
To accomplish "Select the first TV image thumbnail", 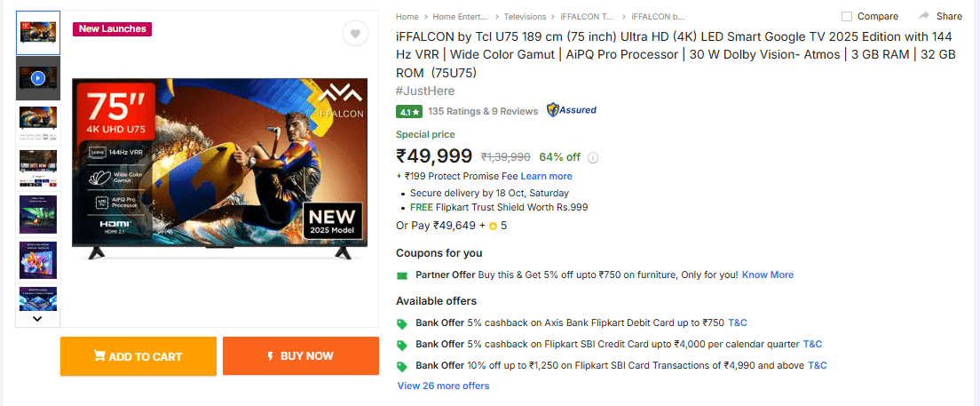I will pos(38,33).
